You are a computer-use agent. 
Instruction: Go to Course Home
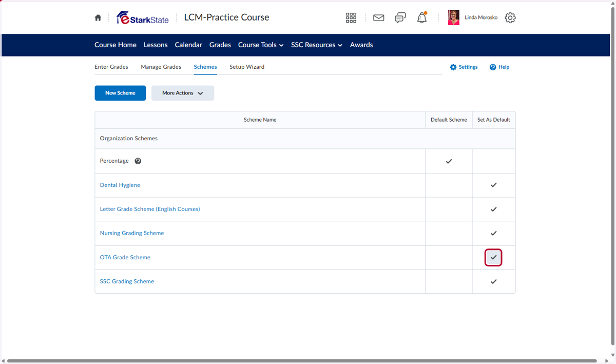tap(115, 45)
